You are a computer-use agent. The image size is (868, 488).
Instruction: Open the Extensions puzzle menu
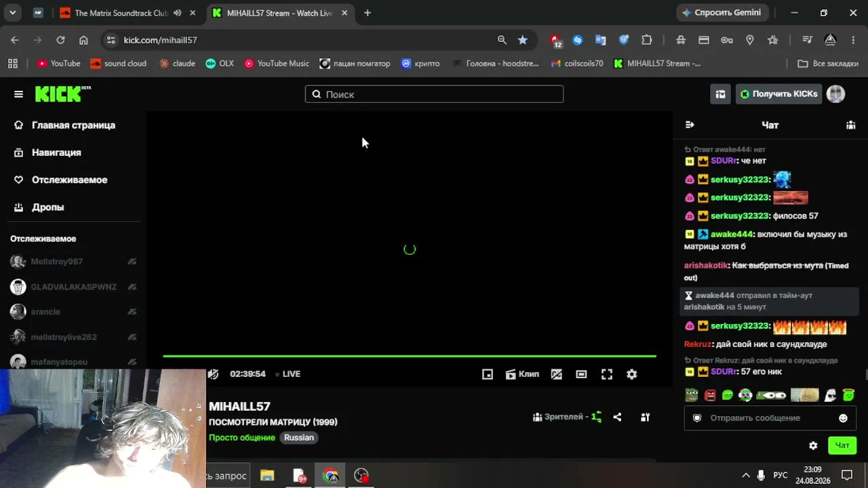pyautogui.click(x=647, y=40)
